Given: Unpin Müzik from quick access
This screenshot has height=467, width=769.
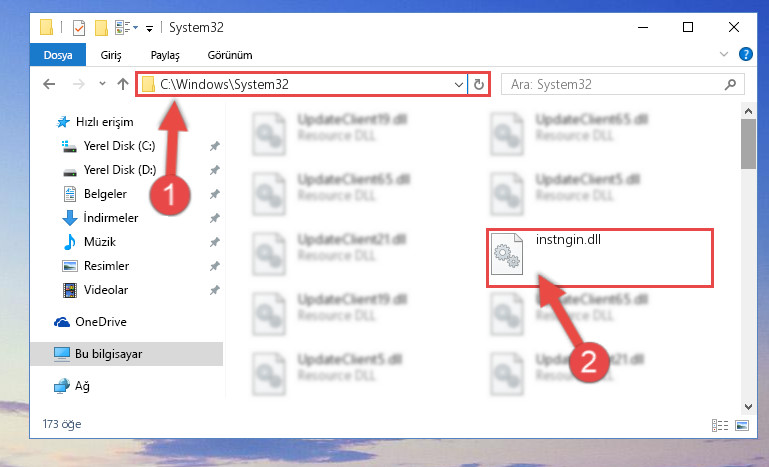Looking at the screenshot, I should (x=214, y=242).
